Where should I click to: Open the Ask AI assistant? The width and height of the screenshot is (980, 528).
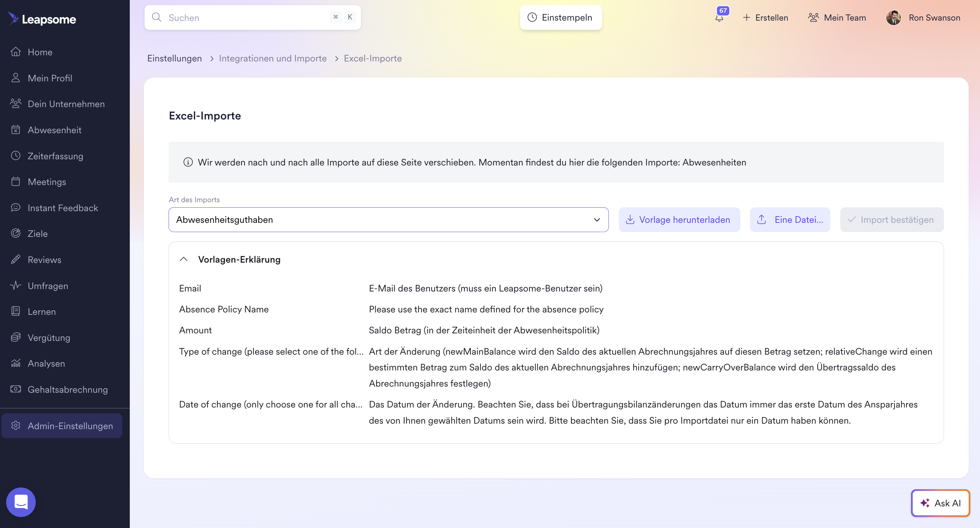pos(940,503)
